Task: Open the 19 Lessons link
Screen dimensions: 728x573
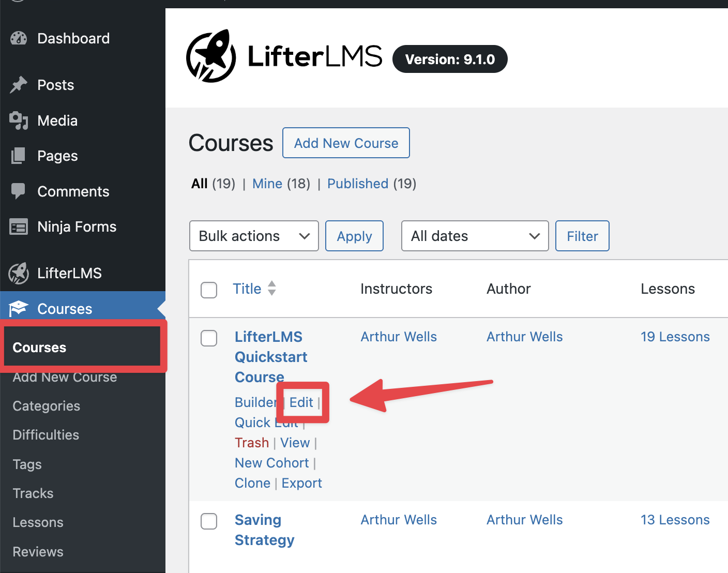Action: pos(675,337)
